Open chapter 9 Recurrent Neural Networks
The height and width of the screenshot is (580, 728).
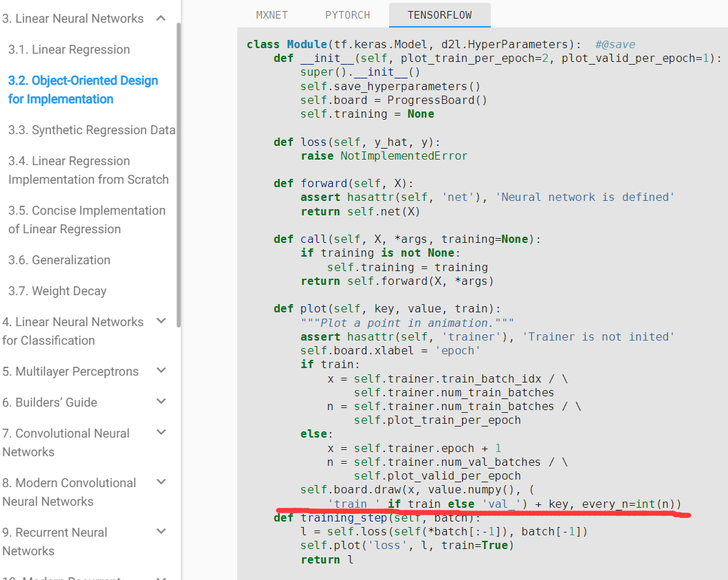pos(55,541)
